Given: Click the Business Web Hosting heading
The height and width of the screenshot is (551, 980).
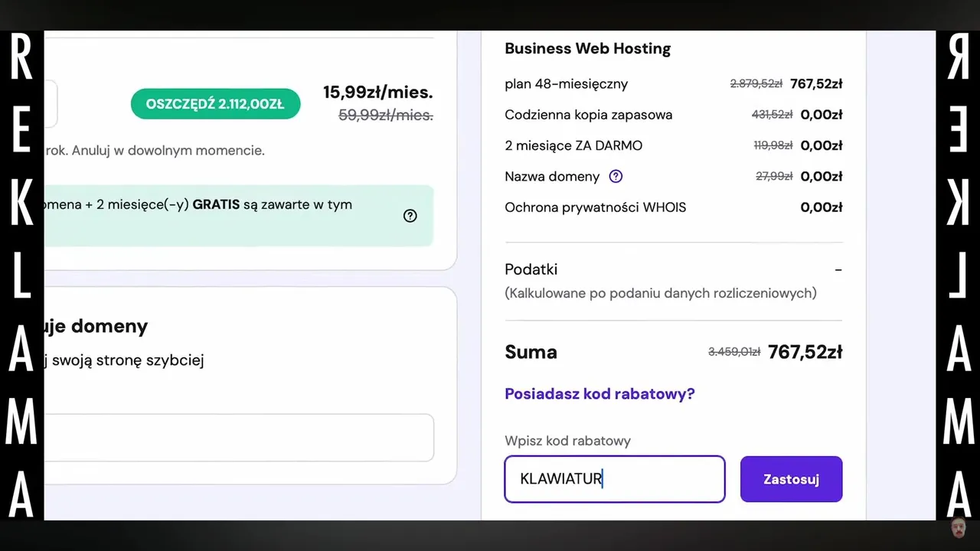Looking at the screenshot, I should 587,49.
